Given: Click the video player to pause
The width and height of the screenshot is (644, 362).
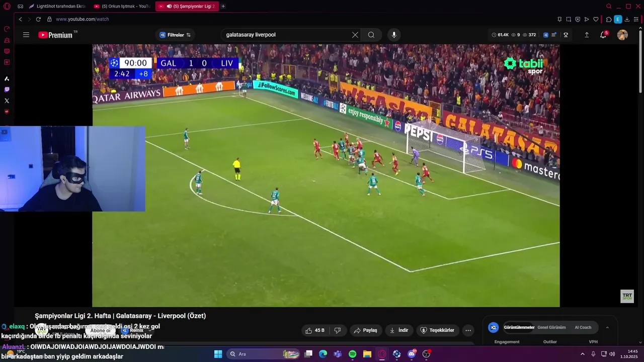Looking at the screenshot, I should tap(326, 175).
